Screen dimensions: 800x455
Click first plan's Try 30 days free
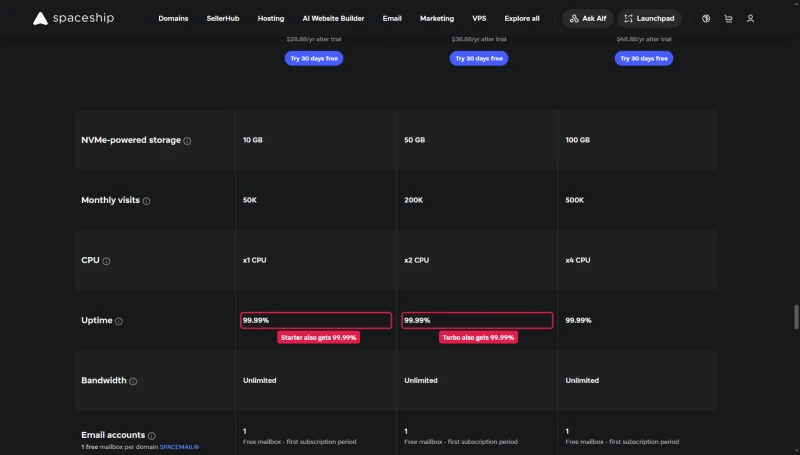point(314,58)
